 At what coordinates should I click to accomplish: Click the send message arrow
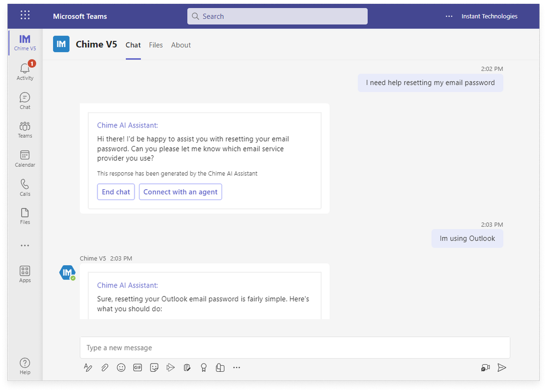[502, 367]
